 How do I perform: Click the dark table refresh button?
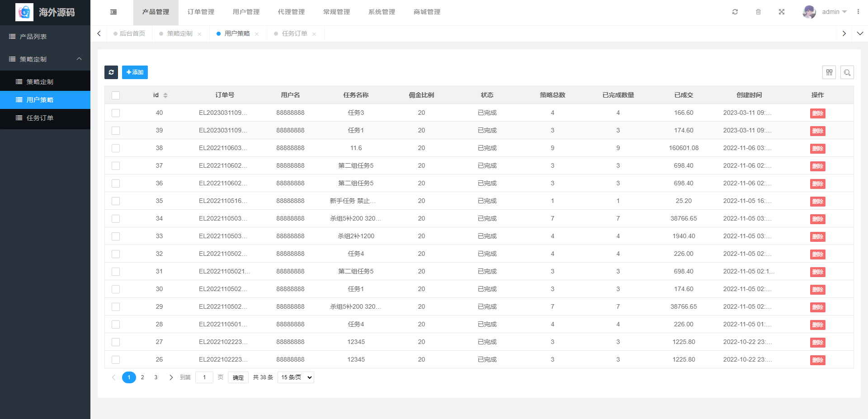click(x=111, y=72)
